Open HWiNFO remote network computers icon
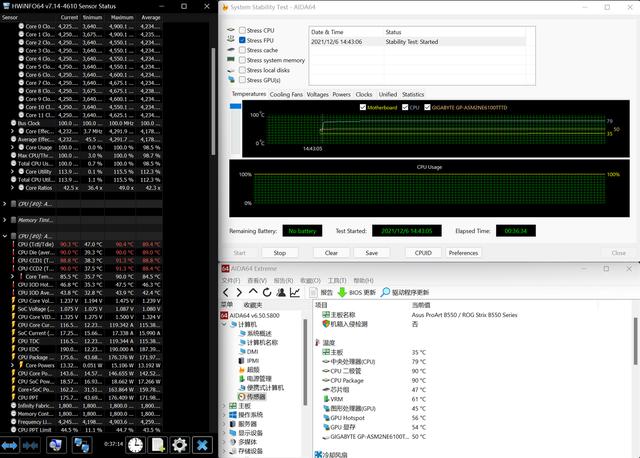This screenshot has height=458, width=640. (x=82, y=445)
